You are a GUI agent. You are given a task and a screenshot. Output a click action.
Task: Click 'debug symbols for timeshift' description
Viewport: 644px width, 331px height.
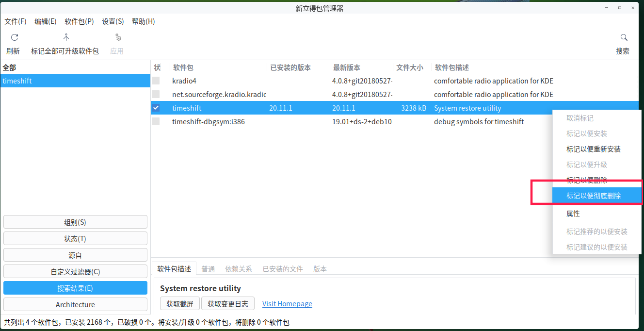point(479,122)
